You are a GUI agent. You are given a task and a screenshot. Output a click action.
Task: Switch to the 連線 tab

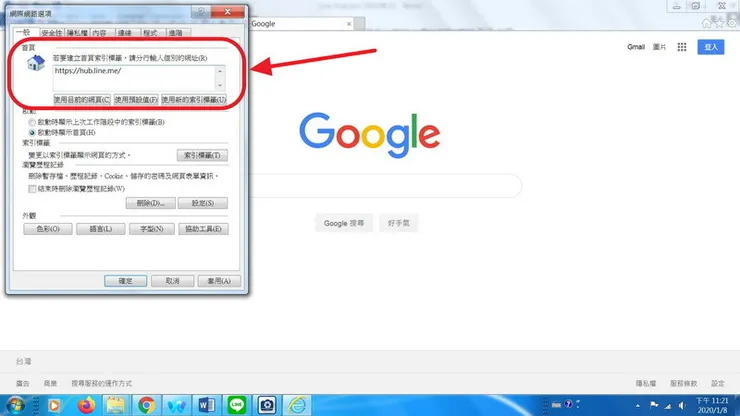pos(125,33)
